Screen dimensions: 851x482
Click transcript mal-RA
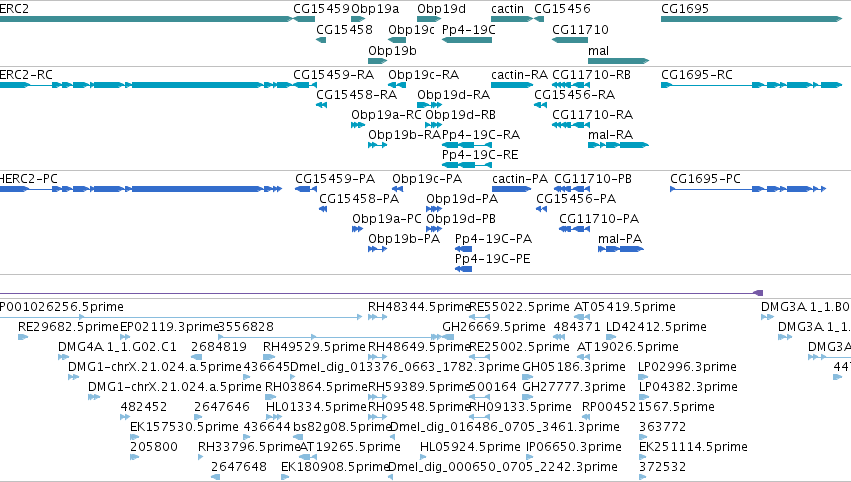[610, 135]
